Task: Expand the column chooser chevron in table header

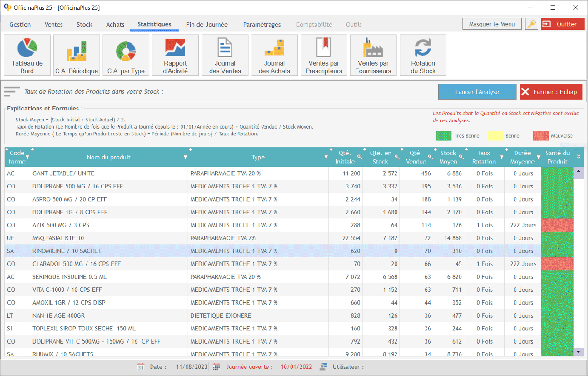Action: (x=579, y=157)
